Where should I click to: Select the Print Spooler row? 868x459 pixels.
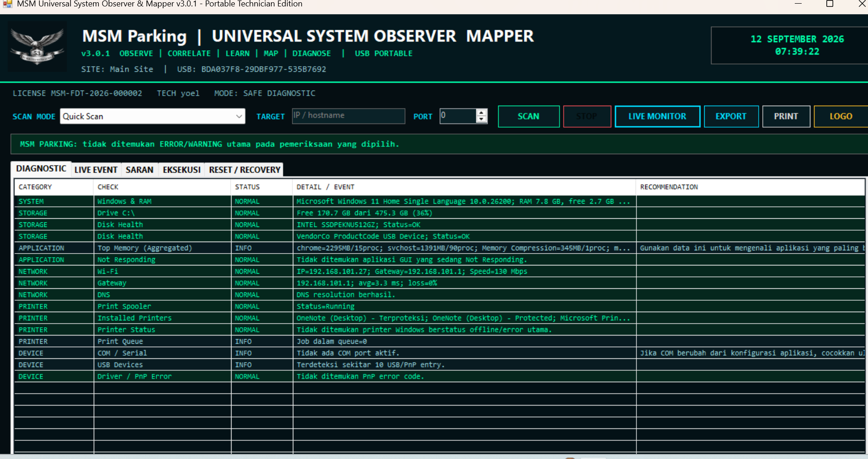point(439,306)
